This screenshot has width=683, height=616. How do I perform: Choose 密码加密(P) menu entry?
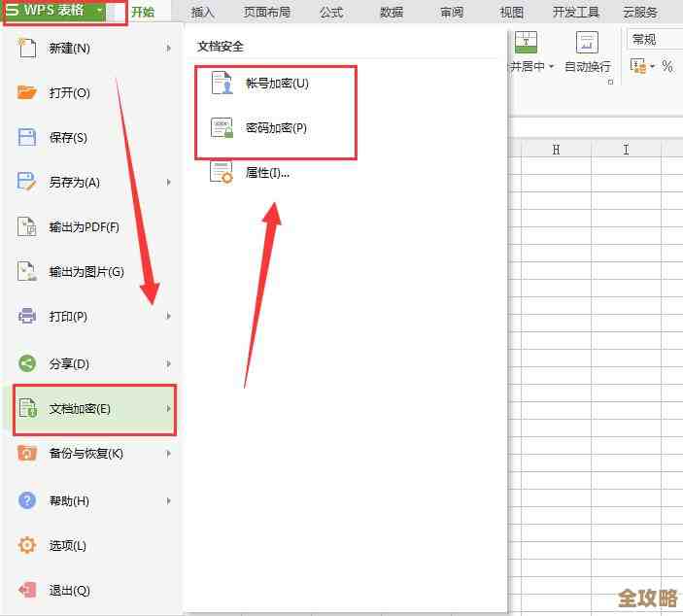[x=276, y=128]
